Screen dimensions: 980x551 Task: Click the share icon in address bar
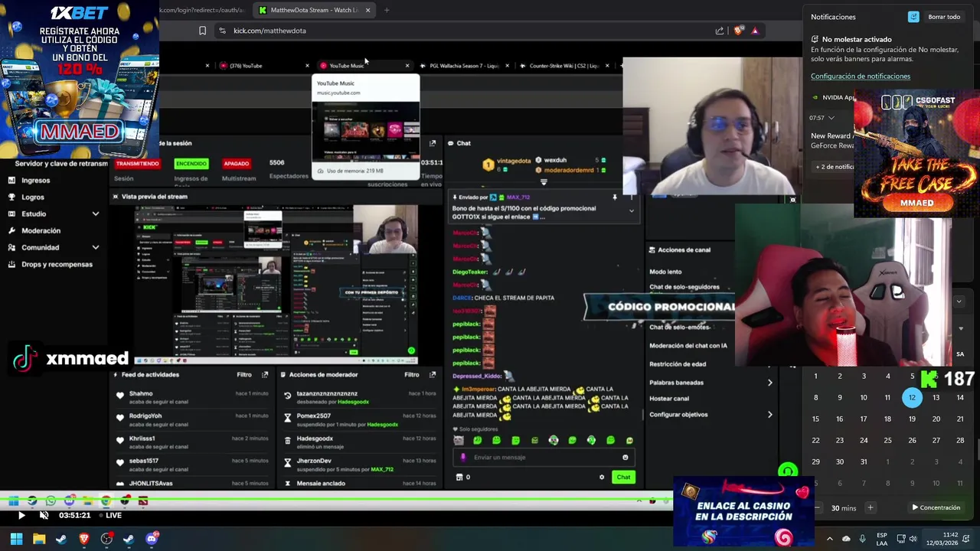coord(720,31)
